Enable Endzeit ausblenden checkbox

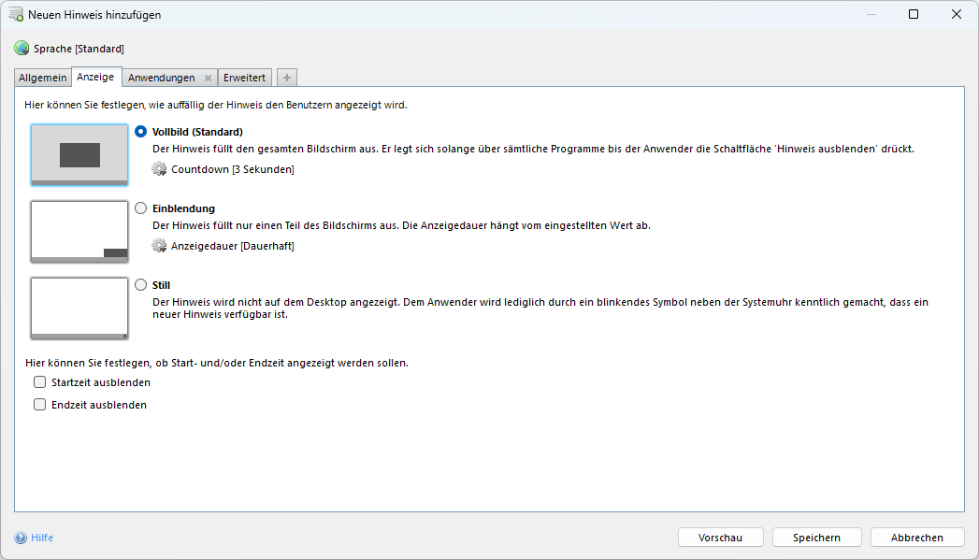pos(40,405)
